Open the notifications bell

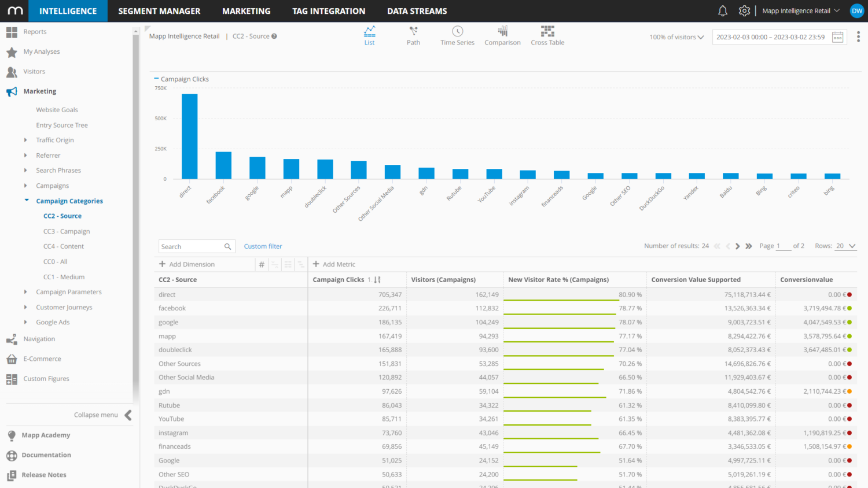[x=723, y=11]
